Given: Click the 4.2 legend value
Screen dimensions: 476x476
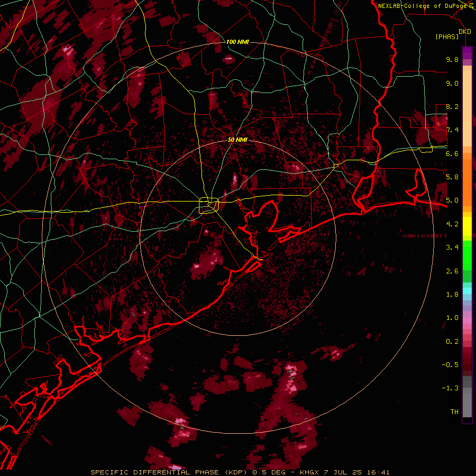Looking at the screenshot, I should point(452,224).
